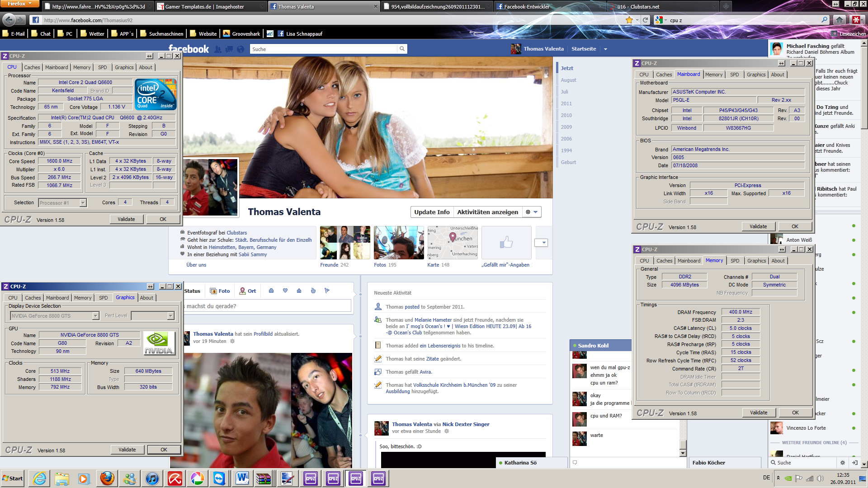868x488 pixels.
Task: Click the work life event briefcase icon
Action: 271,291
